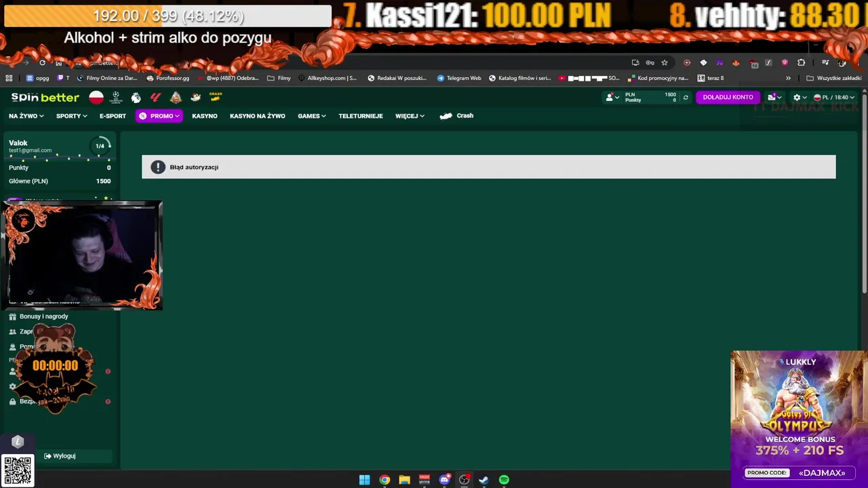Open the E-SPORT menu item
Screen dimensions: 868x488
(x=113, y=116)
